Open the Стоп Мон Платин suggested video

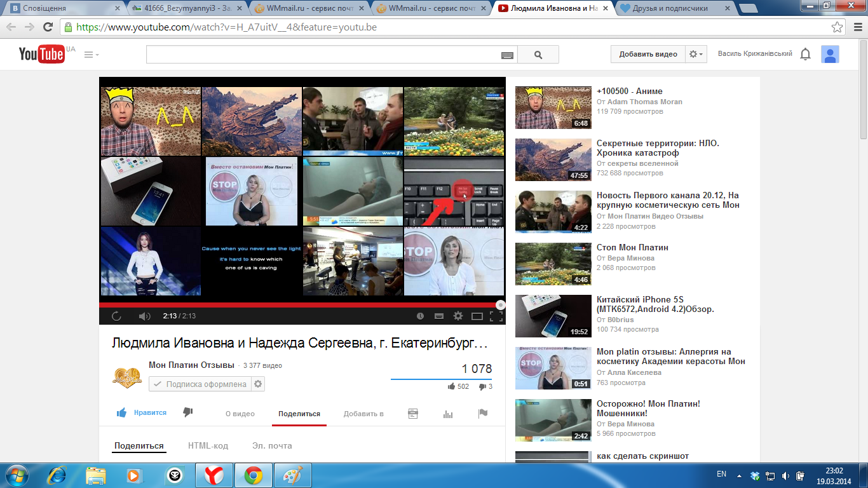(632, 247)
